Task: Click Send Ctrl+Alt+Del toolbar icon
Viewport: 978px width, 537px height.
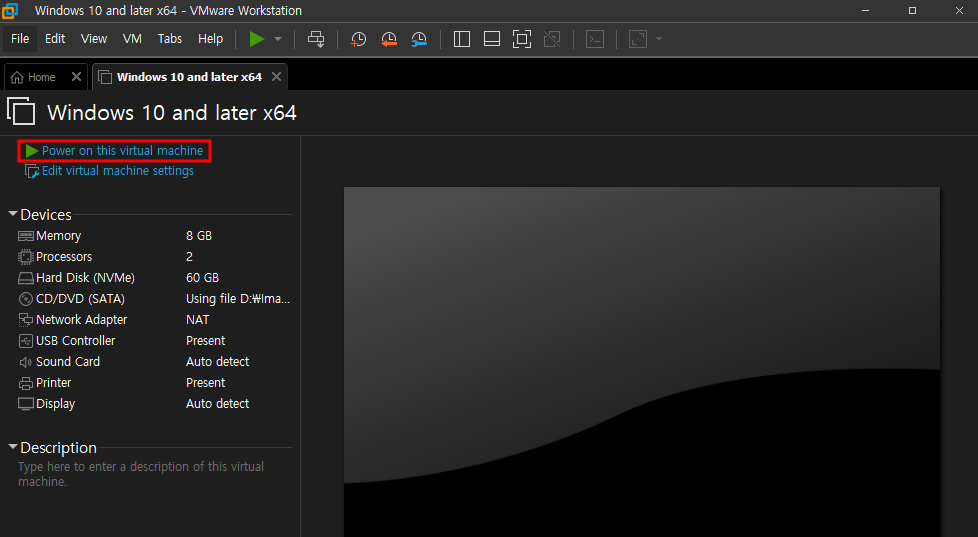Action: (316, 39)
